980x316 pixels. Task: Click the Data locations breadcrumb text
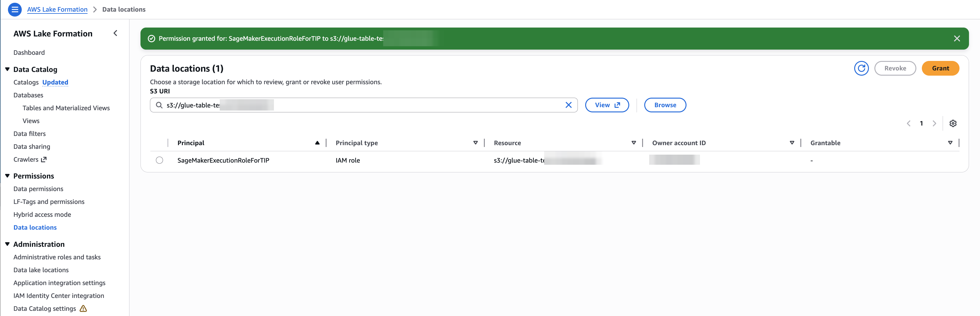[124, 9]
